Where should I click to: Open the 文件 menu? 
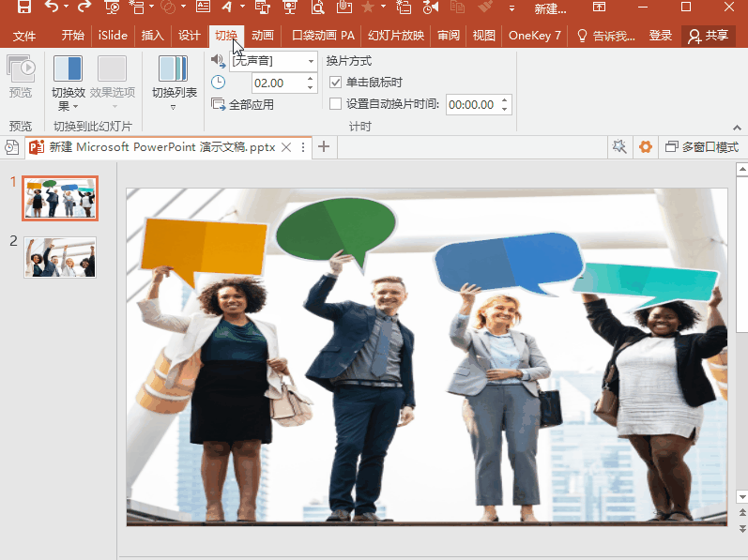pyautogui.click(x=24, y=36)
